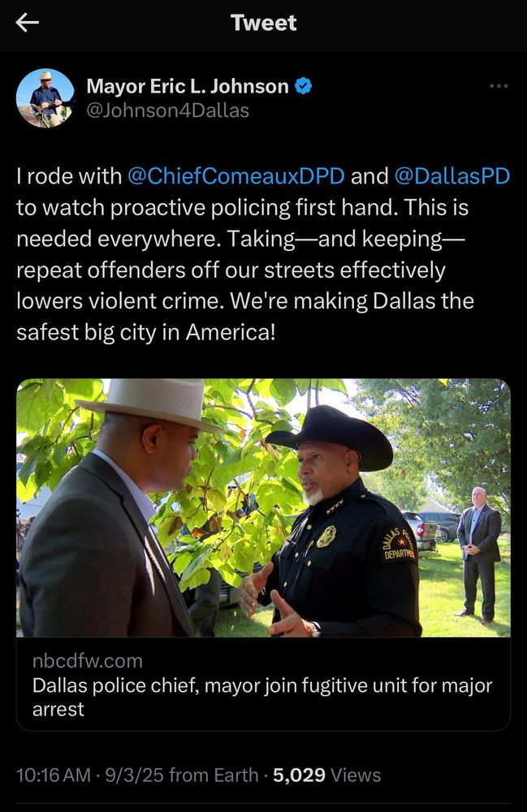Click the nbcdfw.com domain text
Viewport: 527px width, 812px height.
point(88,661)
